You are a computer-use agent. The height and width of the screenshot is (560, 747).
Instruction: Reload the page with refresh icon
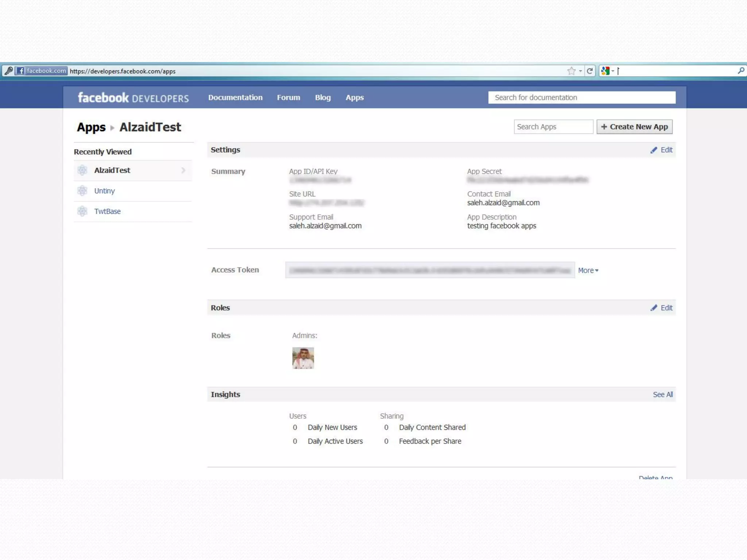pos(590,71)
